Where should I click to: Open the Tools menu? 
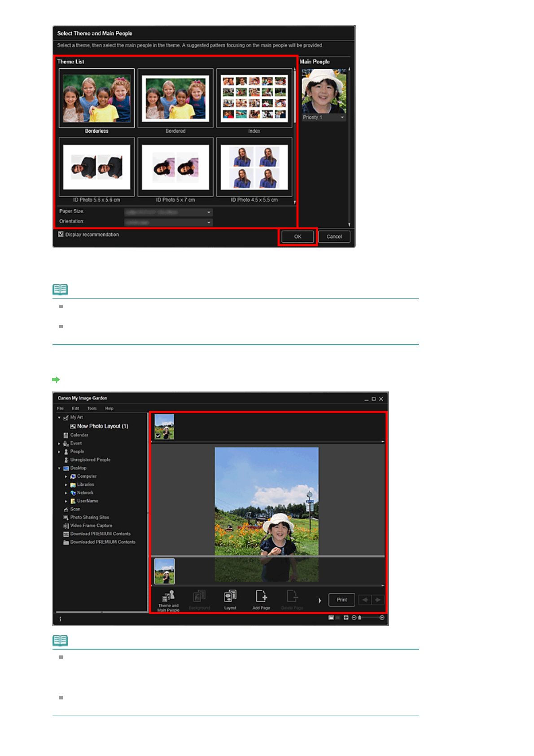coord(92,409)
